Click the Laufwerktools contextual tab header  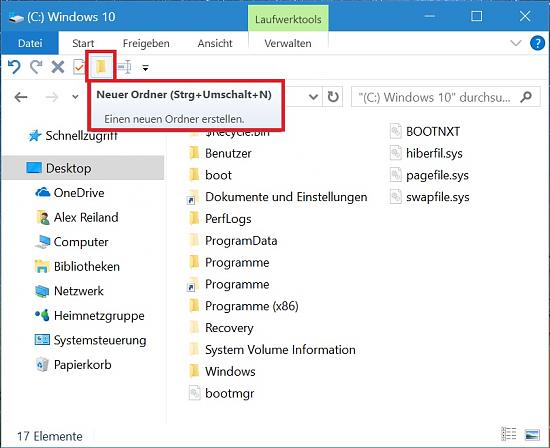[288, 19]
